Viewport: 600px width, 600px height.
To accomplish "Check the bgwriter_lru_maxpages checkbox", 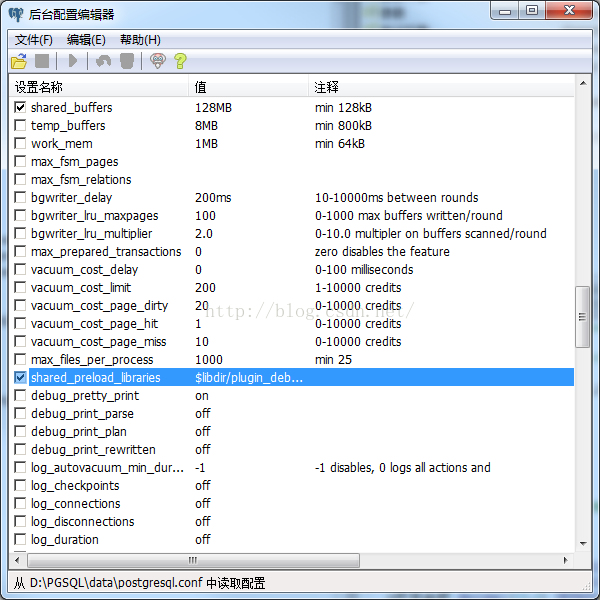I will click(20, 215).
